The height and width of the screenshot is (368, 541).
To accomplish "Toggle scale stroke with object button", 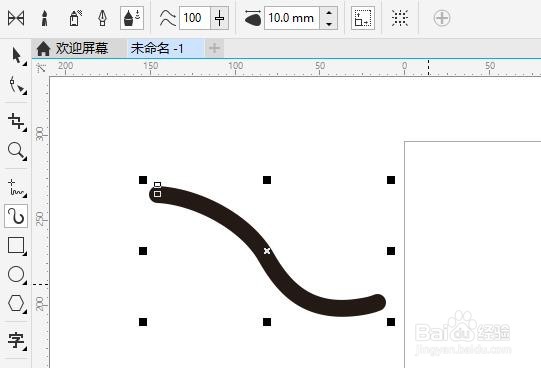I will click(x=363, y=18).
